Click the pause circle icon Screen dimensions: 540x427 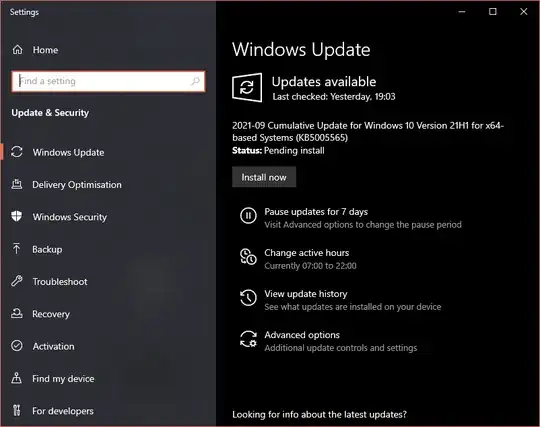(x=248, y=216)
